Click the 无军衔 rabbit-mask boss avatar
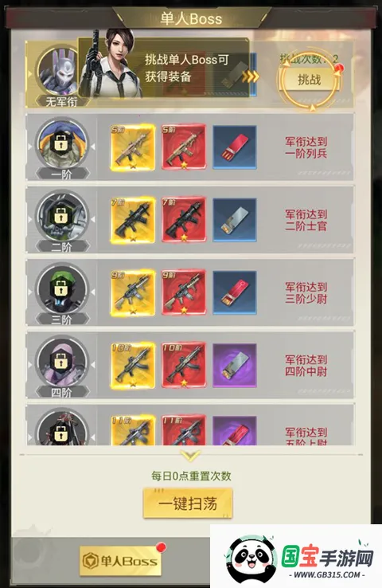This screenshot has width=382, height=588. pyautogui.click(x=60, y=73)
